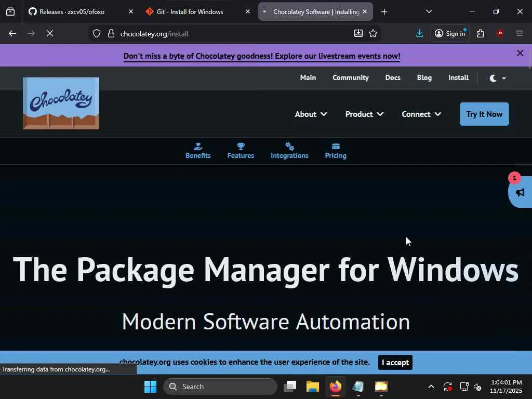The width and height of the screenshot is (532, 399).
Task: Accept cookies with I accept button
Action: pyautogui.click(x=395, y=362)
